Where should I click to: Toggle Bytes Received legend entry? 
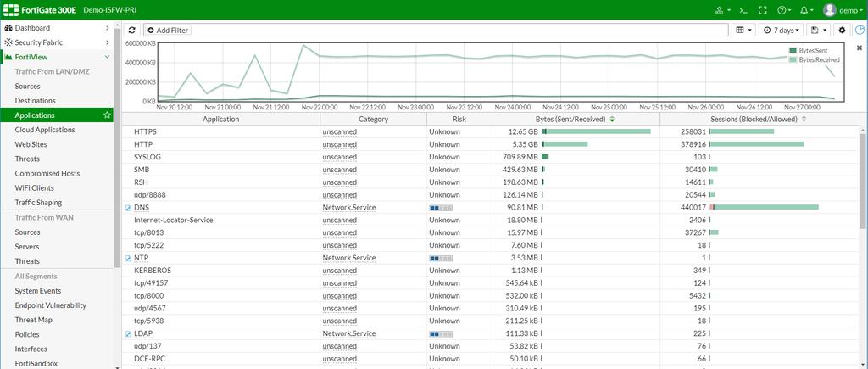815,59
